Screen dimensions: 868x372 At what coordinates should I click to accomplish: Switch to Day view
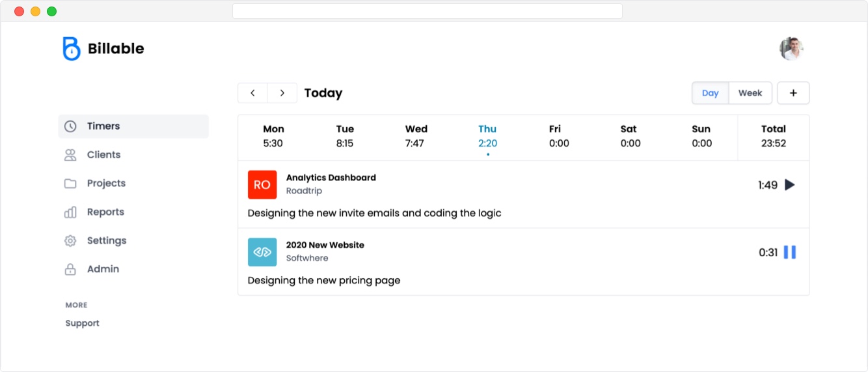tap(711, 93)
